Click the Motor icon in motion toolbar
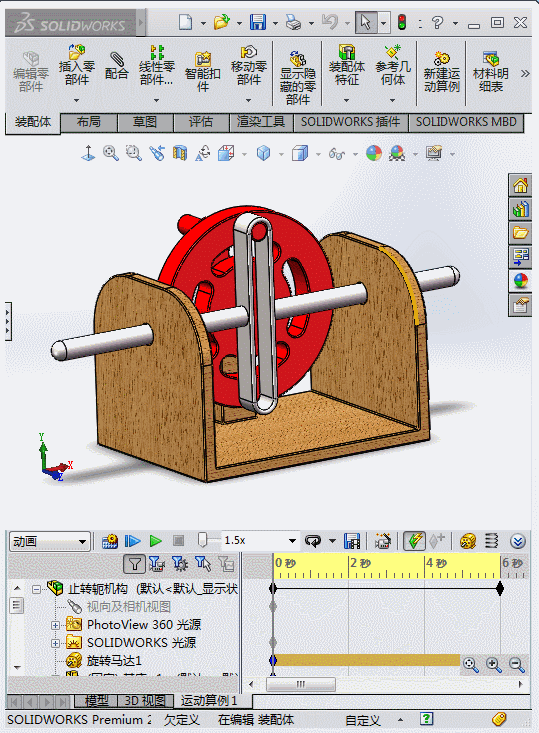Image resolution: width=539 pixels, height=733 pixels. (x=468, y=541)
